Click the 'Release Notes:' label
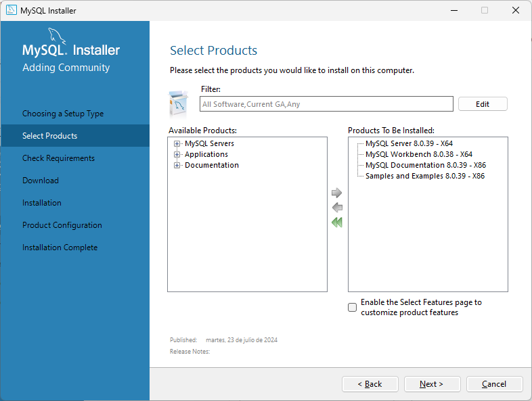Viewport: 532px width, 401px height. pos(190,352)
